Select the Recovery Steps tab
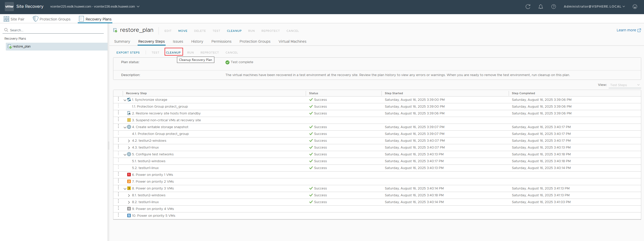 (x=151, y=41)
